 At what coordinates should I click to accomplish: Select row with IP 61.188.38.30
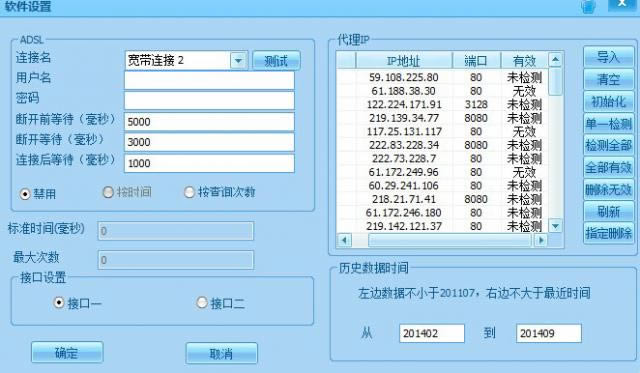[x=442, y=91]
